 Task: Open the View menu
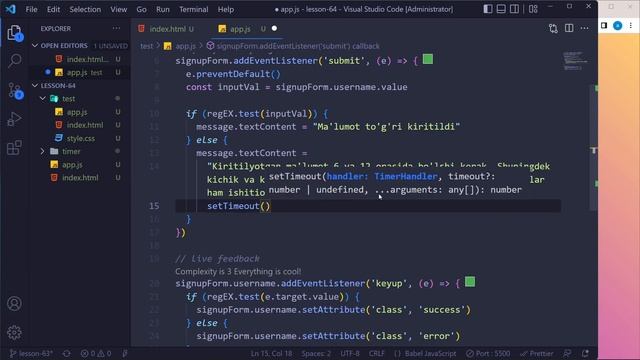(x=118, y=9)
